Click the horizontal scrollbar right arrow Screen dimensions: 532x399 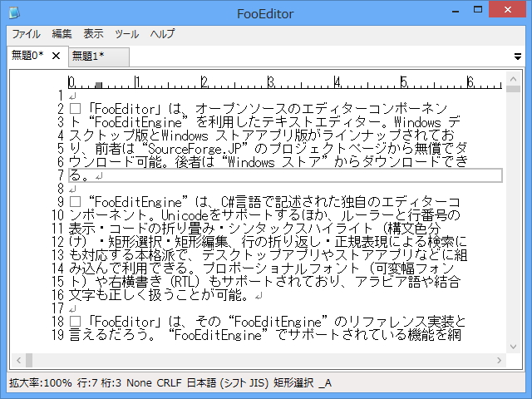tap(499, 360)
